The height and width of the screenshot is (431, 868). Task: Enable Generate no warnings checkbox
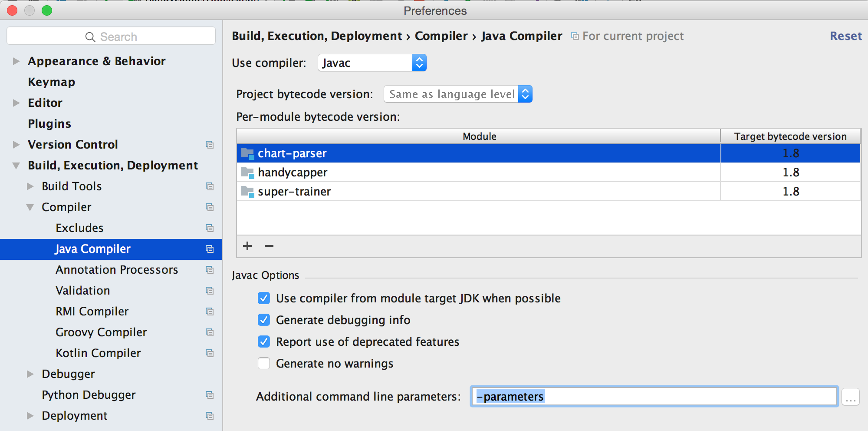click(x=264, y=363)
